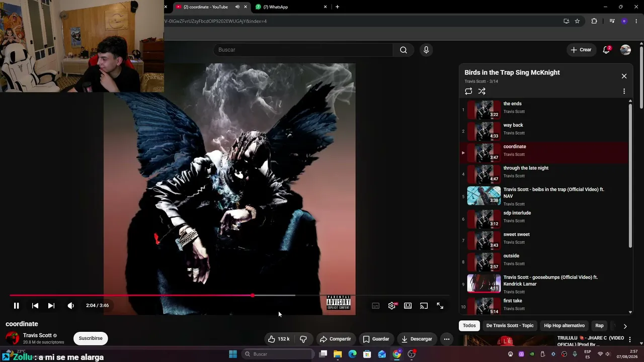
Task: Select the 'Hip Hop alternativo' chip
Action: click(564, 326)
